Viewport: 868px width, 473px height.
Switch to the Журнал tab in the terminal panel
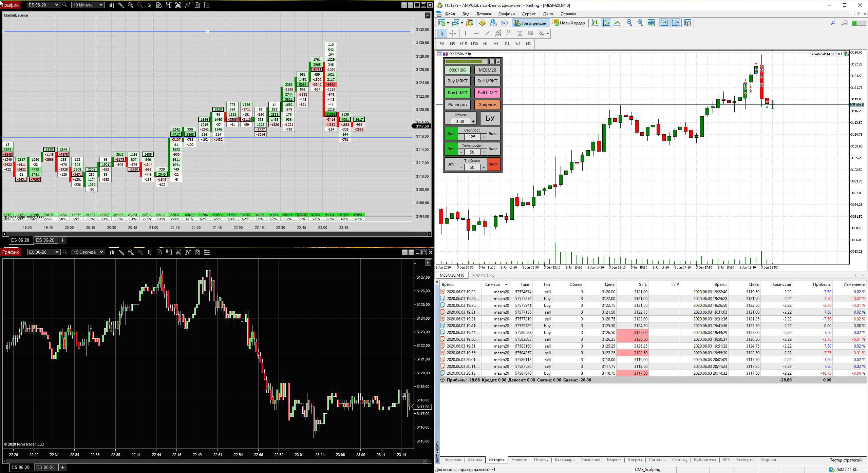point(768,460)
